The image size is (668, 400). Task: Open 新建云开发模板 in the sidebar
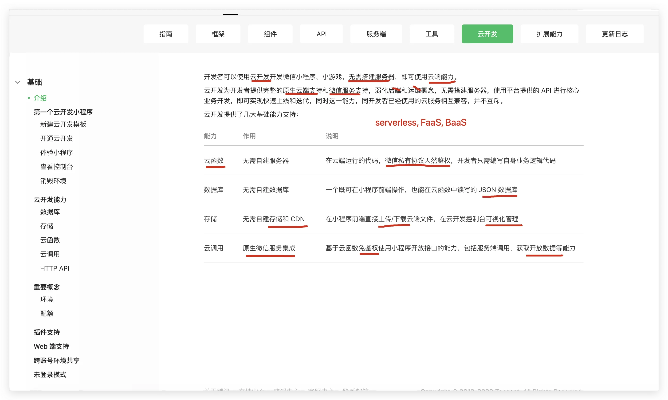tap(63, 124)
